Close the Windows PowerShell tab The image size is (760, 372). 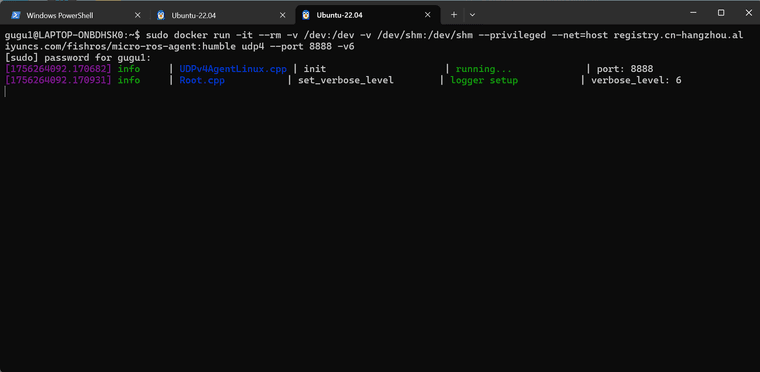tap(137, 15)
